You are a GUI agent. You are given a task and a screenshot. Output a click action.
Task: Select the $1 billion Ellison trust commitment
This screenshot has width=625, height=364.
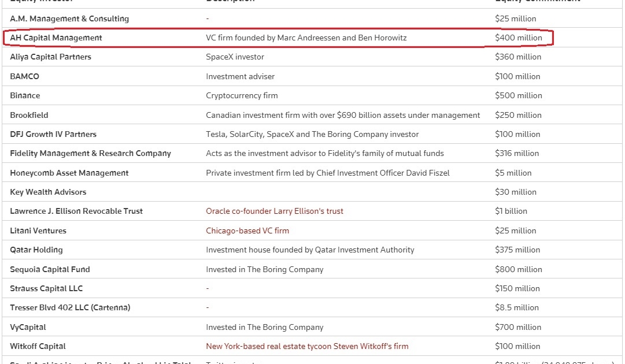[x=511, y=211]
